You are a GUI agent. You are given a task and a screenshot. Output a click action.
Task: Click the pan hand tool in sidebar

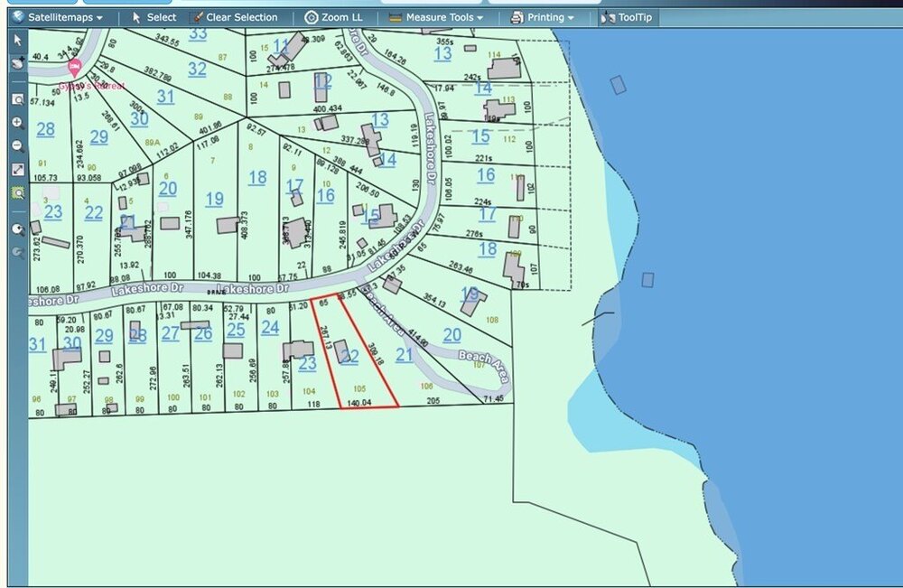click(17, 62)
